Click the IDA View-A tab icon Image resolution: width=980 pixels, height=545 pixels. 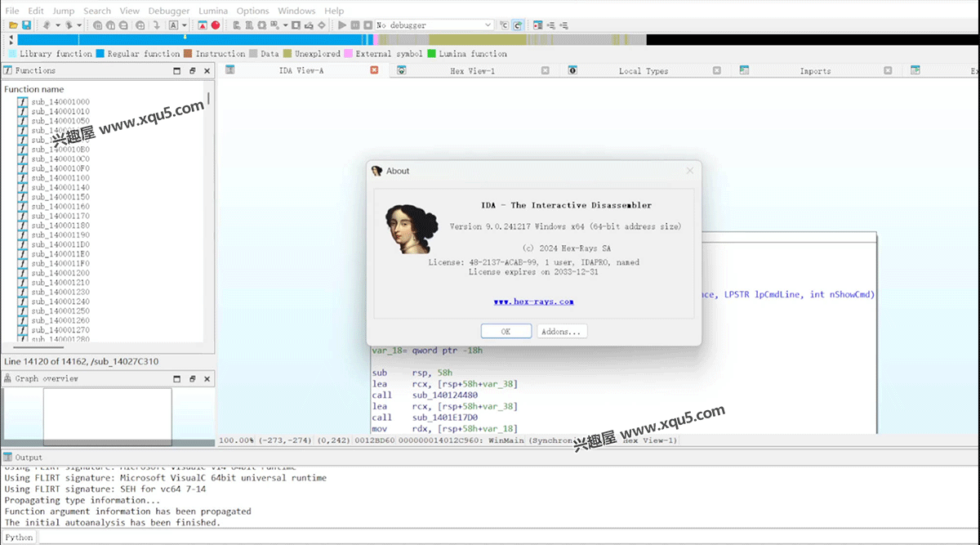(230, 70)
